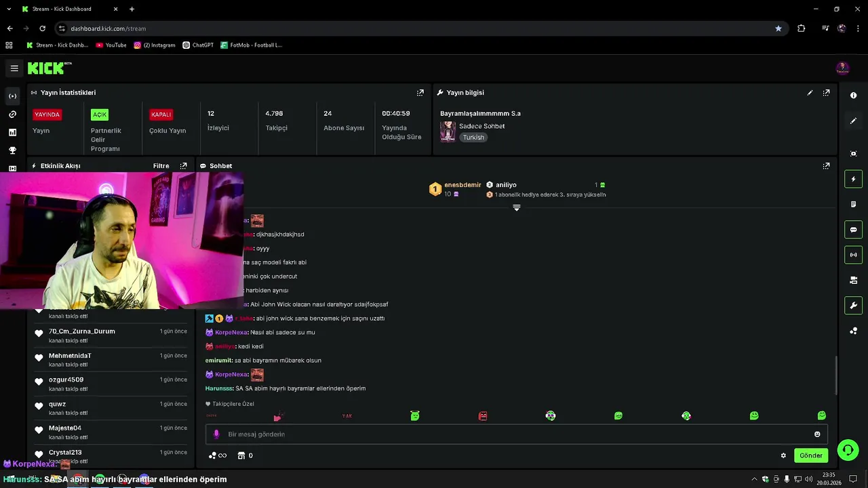Image resolution: width=868 pixels, height=488 pixels.
Task: Open the trophy icon in left sidebar
Action: pyautogui.click(x=12, y=150)
